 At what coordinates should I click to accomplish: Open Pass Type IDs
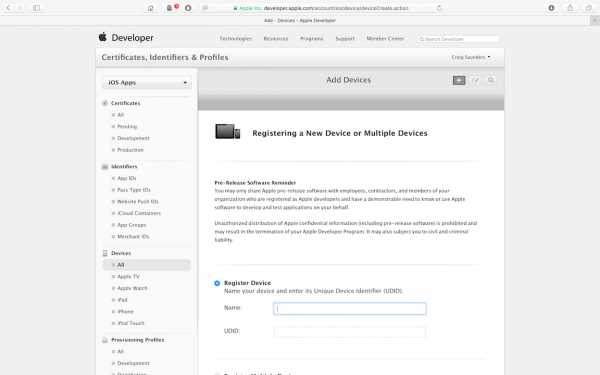pyautogui.click(x=134, y=190)
